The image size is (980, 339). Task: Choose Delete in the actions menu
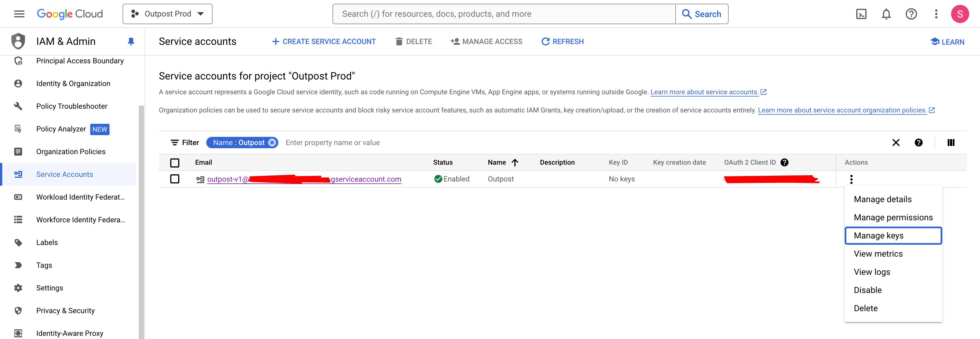point(893,308)
